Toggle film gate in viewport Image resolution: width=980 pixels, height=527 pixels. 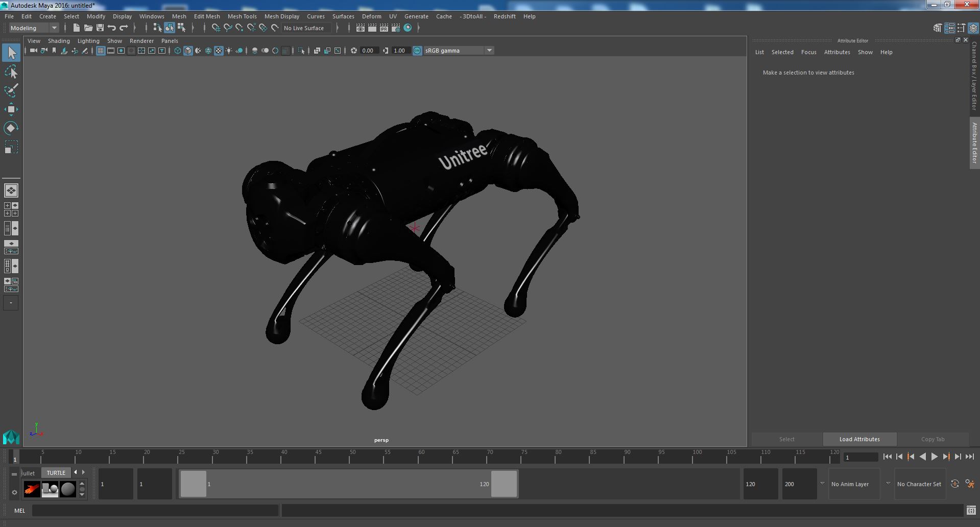coord(111,51)
